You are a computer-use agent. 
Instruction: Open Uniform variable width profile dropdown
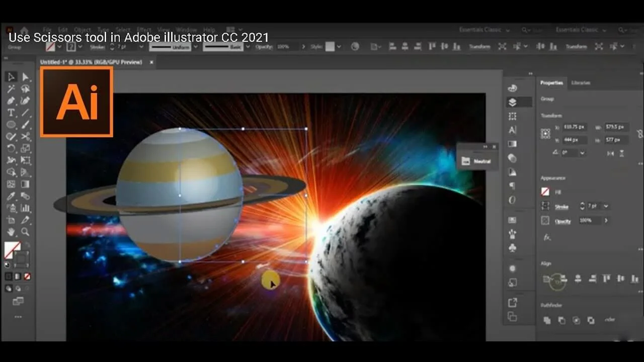point(195,47)
